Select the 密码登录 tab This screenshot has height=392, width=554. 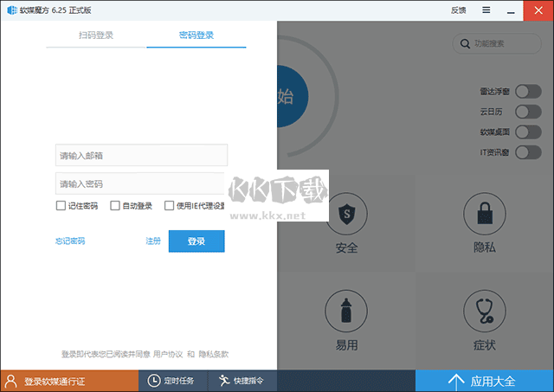tap(196, 35)
